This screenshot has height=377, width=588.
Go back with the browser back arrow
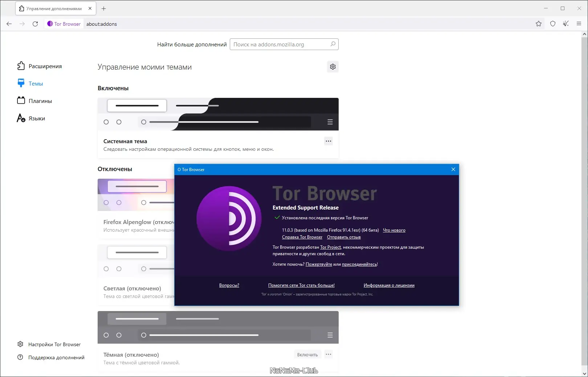click(x=9, y=24)
